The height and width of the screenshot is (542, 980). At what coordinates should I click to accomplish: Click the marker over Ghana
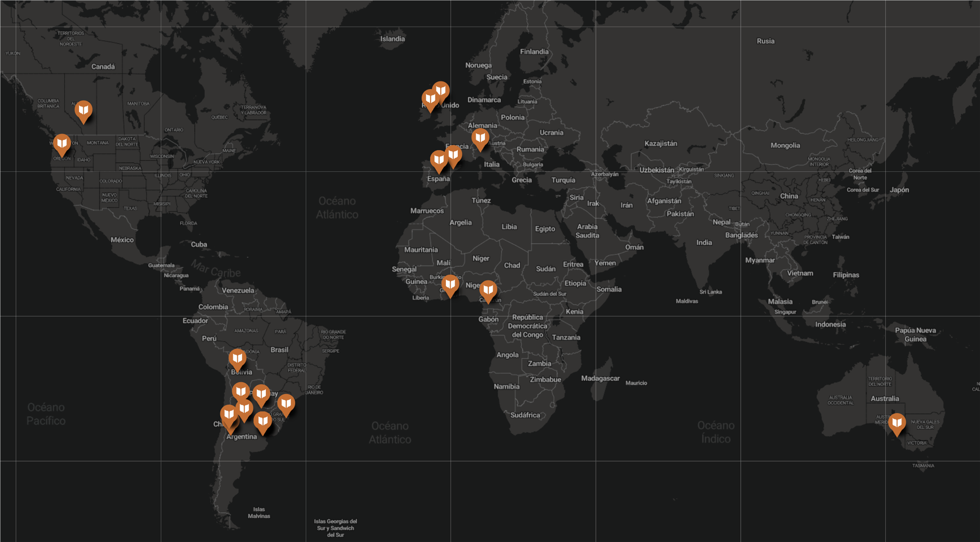pos(450,285)
